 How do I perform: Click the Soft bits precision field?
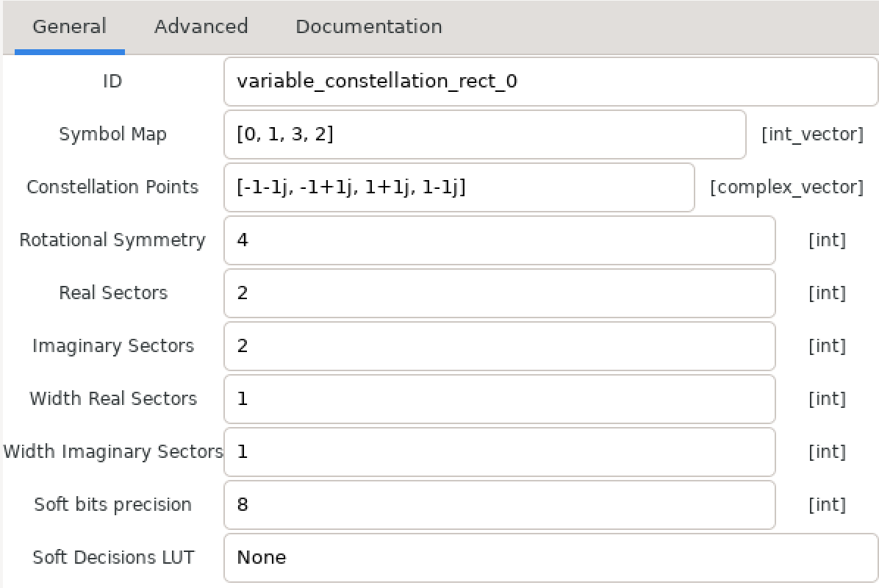[x=500, y=504]
